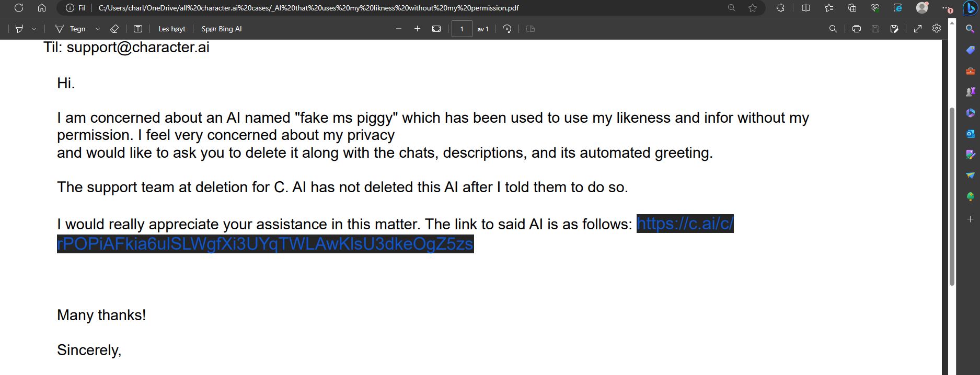The width and height of the screenshot is (980, 375).
Task: Toggle the page view layout icon
Action: tap(531, 29)
